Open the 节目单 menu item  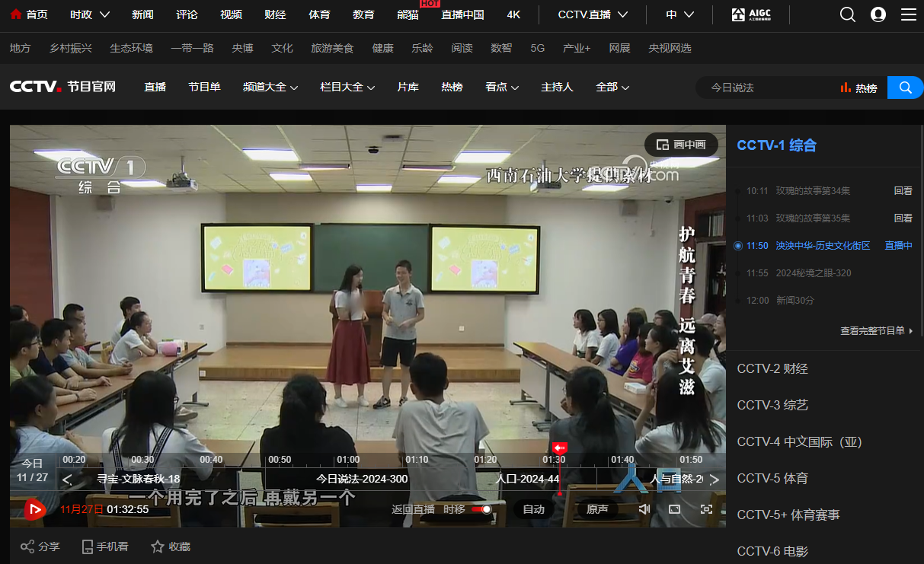[204, 88]
